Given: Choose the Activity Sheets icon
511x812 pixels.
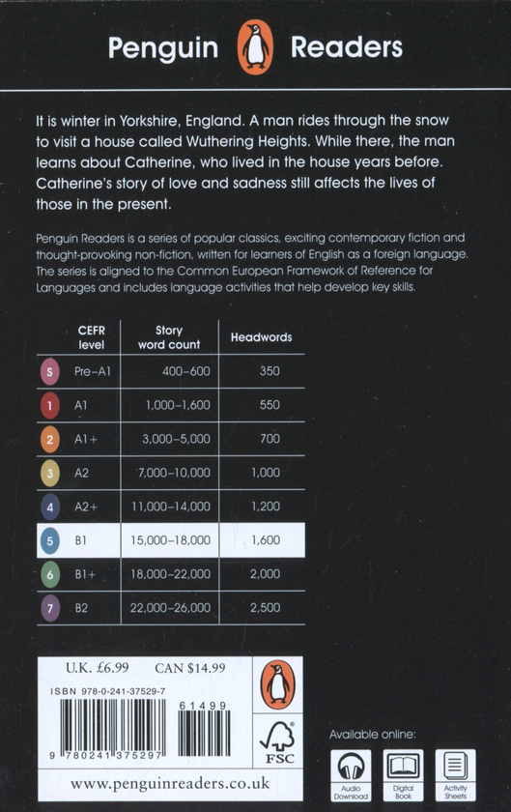Looking at the screenshot, I should click(x=455, y=775).
